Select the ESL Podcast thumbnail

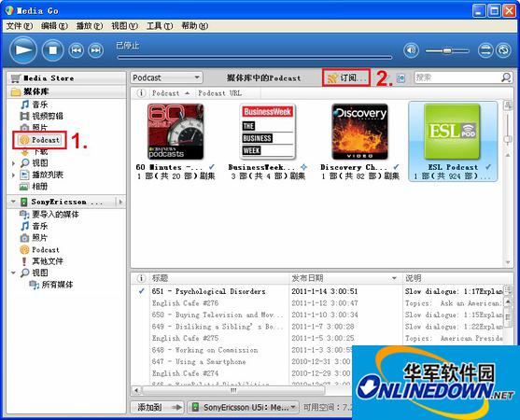[452, 132]
